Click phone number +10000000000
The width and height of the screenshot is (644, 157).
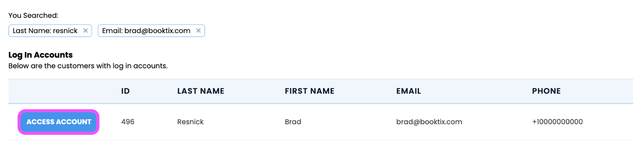(557, 122)
